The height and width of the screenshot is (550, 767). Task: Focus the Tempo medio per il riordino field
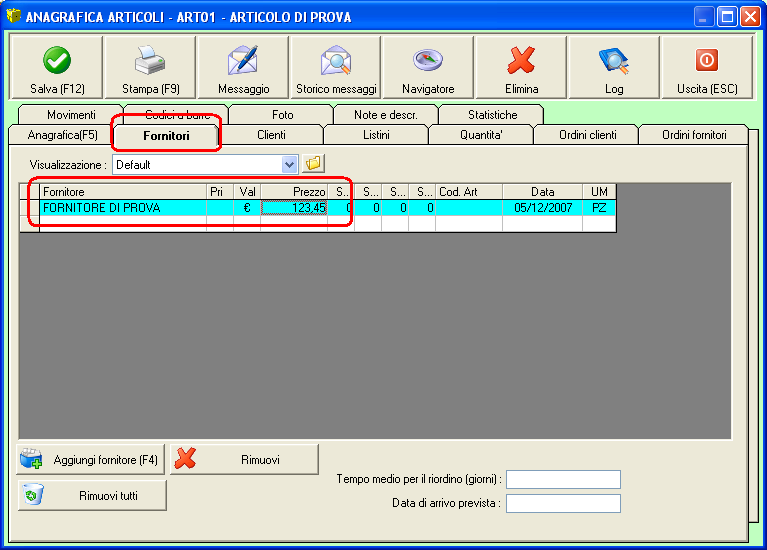(563, 479)
